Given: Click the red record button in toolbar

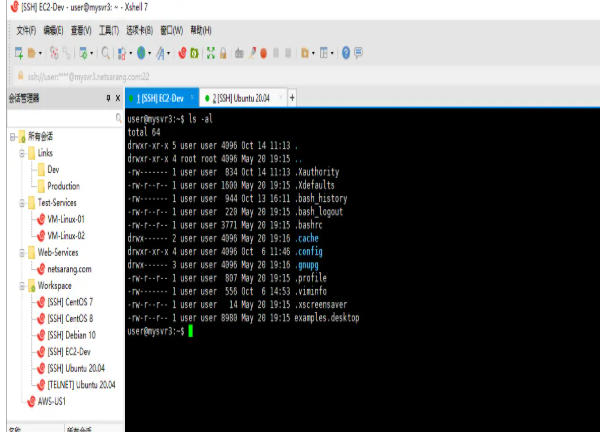Looking at the screenshot, I should [263, 53].
